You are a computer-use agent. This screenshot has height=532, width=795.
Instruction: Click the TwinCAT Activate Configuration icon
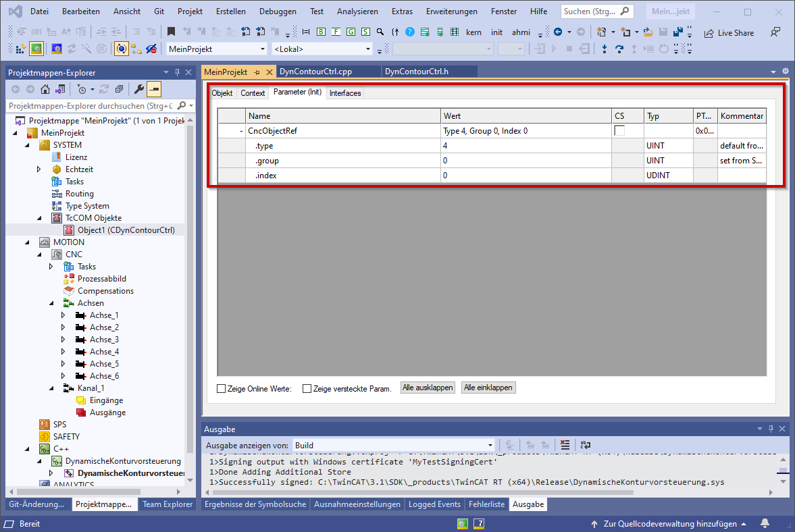(21, 49)
